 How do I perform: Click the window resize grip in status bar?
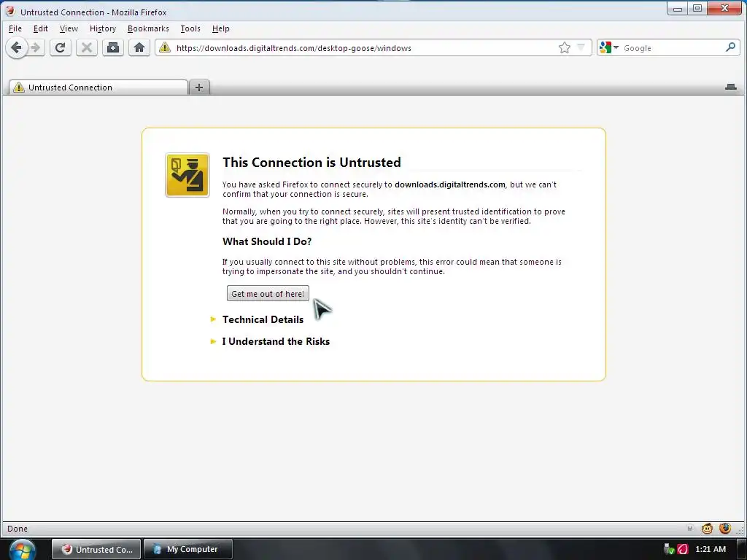click(x=741, y=530)
